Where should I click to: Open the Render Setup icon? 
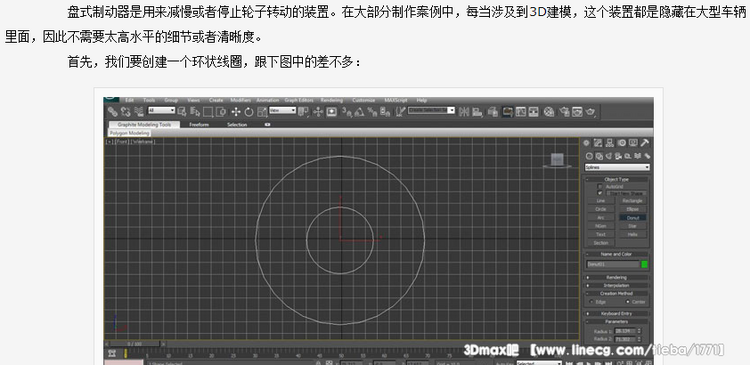pyautogui.click(x=564, y=112)
